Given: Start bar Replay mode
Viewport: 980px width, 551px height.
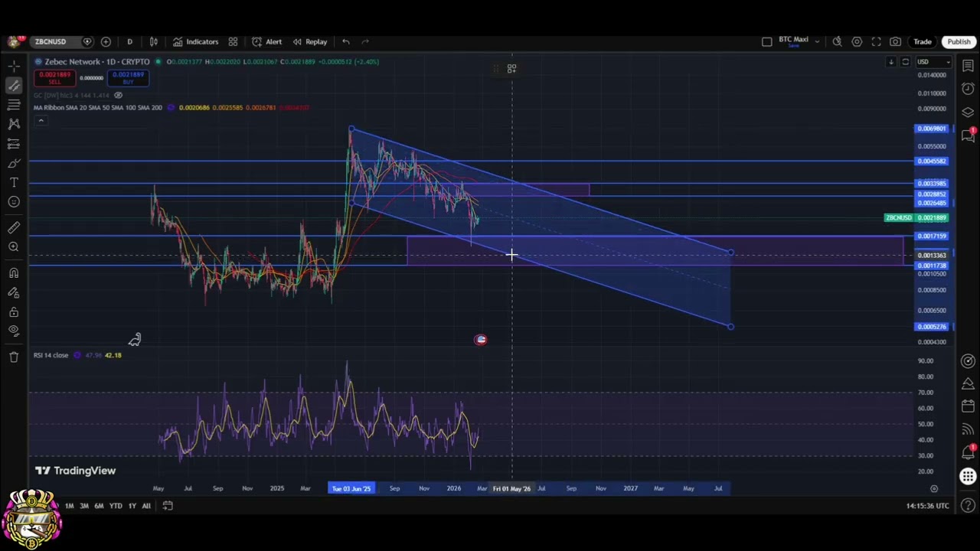Looking at the screenshot, I should [x=309, y=41].
